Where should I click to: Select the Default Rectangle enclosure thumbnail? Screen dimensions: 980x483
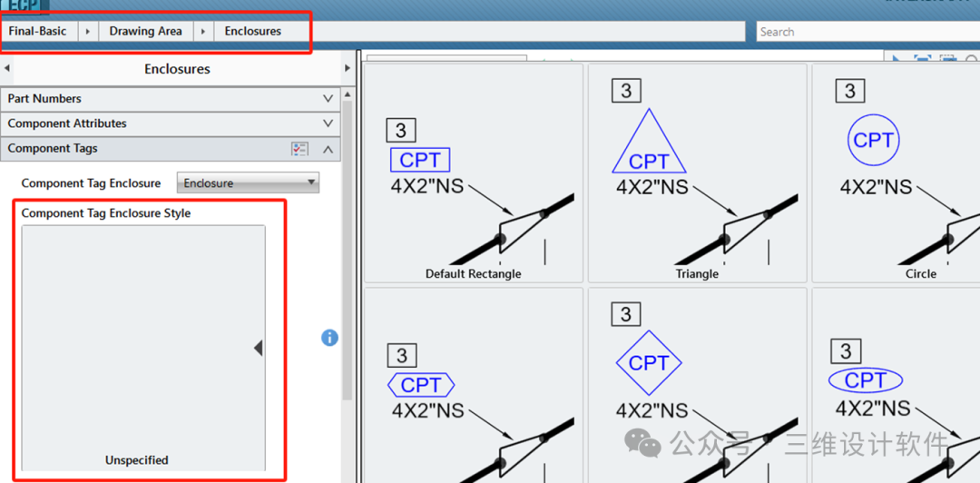tap(473, 173)
